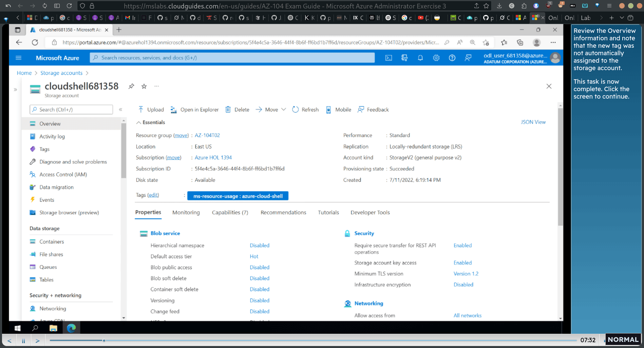Open the Azure notifications bell
644x348 pixels.
[420, 58]
